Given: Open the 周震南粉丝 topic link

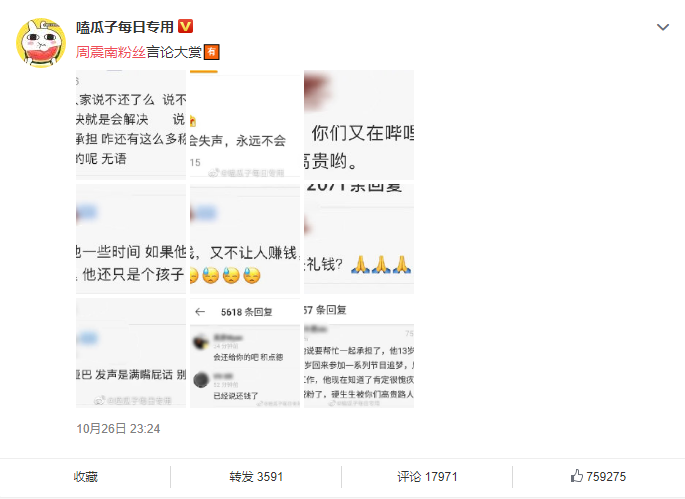Looking at the screenshot, I should click(x=111, y=52).
